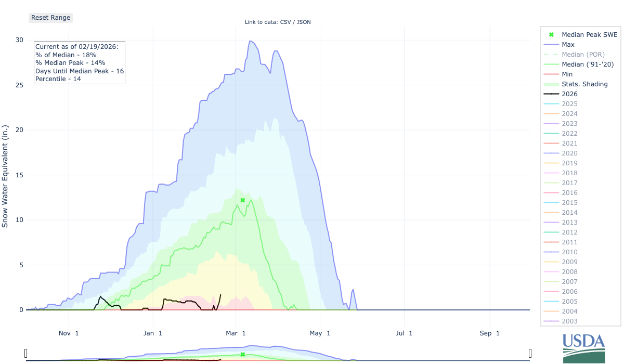624x364 pixels.
Task: Hide the Max series in legend
Action: pos(568,45)
